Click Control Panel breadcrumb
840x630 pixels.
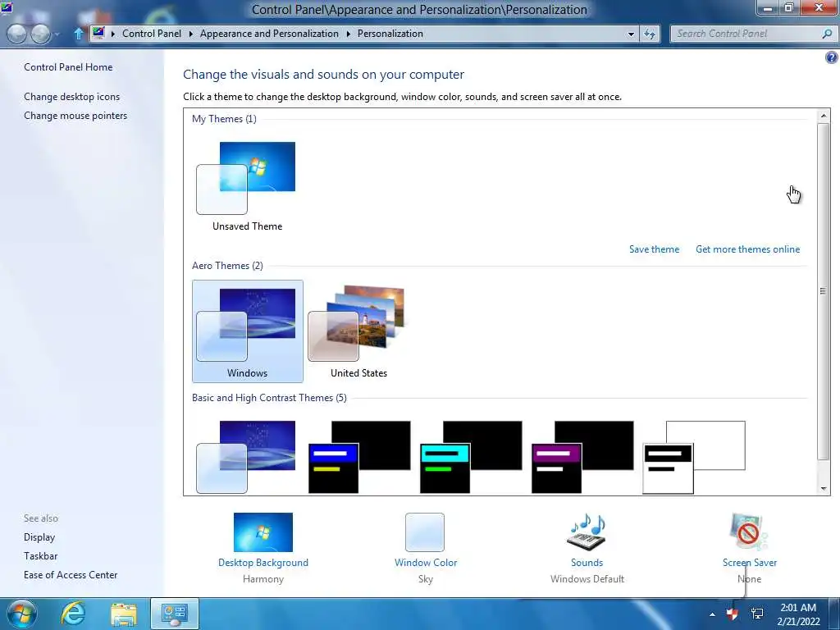pyautogui.click(x=152, y=33)
